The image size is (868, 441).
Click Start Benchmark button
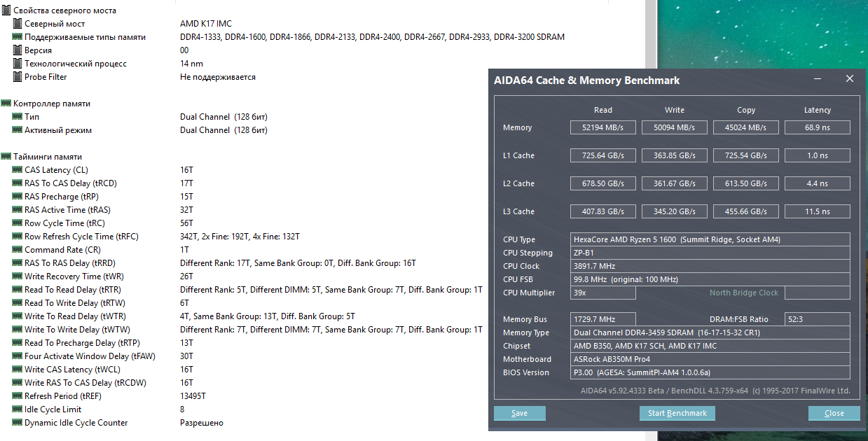click(677, 413)
